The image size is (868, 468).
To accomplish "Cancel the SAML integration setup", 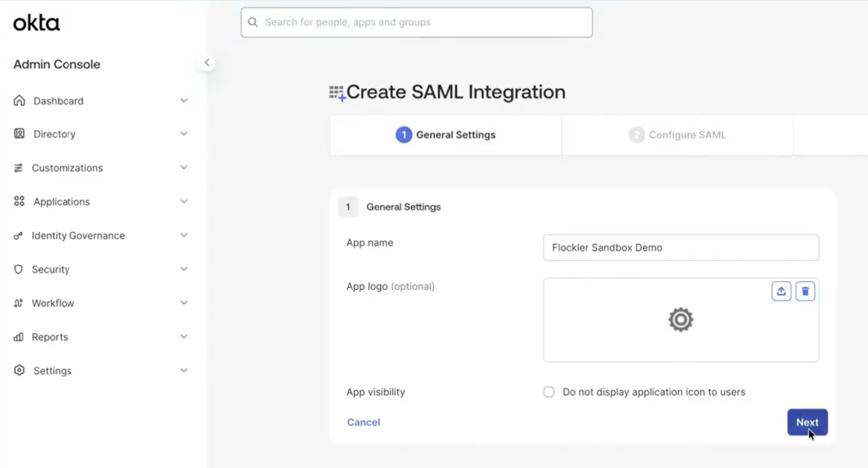I will pyautogui.click(x=363, y=422).
